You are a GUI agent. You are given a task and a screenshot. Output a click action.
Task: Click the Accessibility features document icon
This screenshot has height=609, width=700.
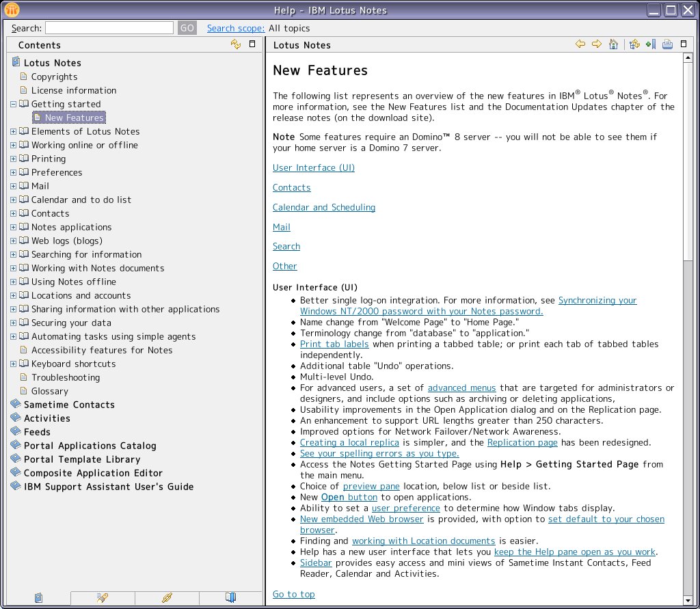[24, 350]
